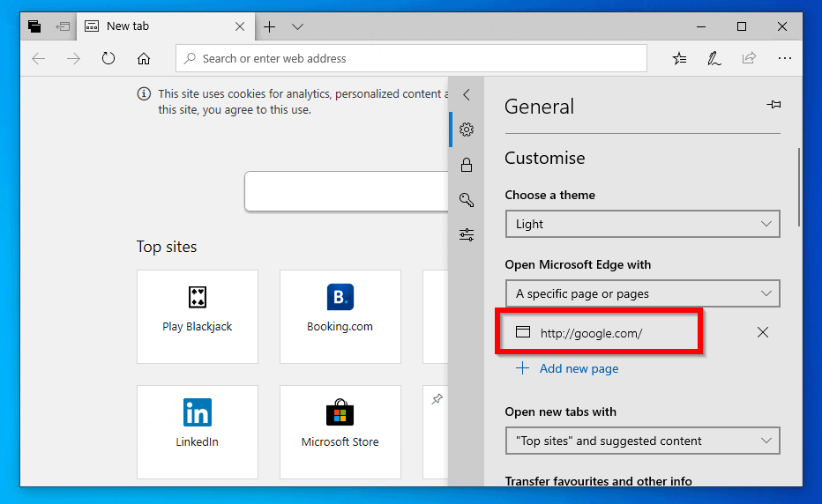Click the cookie notice info icon
This screenshot has width=822, height=504.
coord(144,93)
